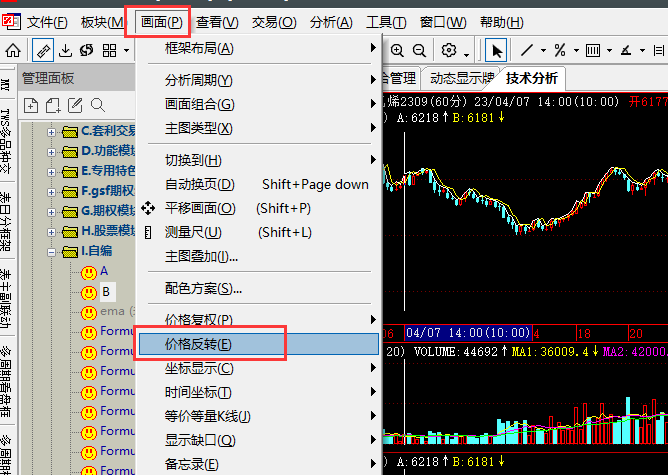Open the 配色方案 menu entry
The image size is (668, 475).
tap(203, 289)
